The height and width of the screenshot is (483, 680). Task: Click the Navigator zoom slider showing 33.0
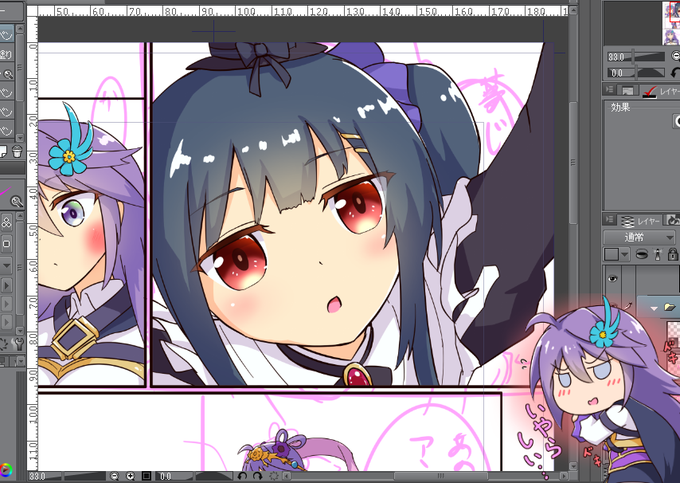point(636,56)
